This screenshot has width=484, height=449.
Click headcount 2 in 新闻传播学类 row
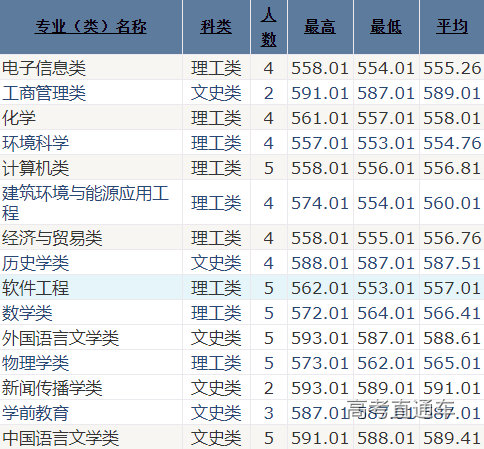269,388
